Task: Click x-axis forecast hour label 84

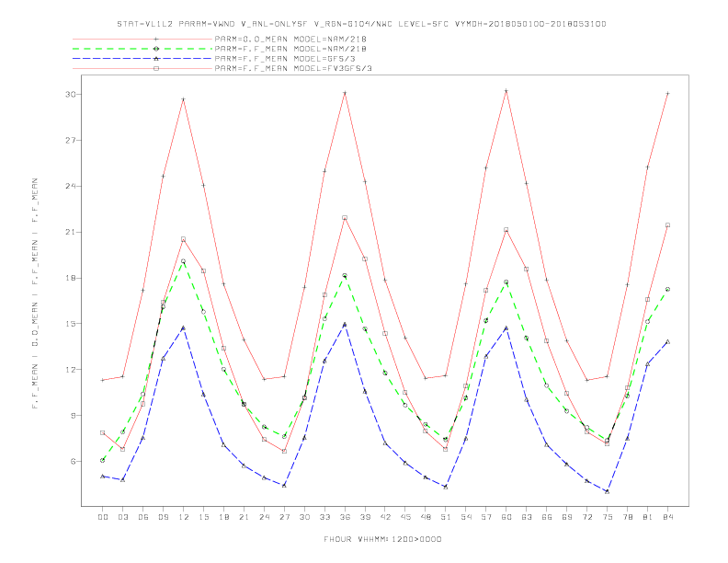Action: point(668,517)
